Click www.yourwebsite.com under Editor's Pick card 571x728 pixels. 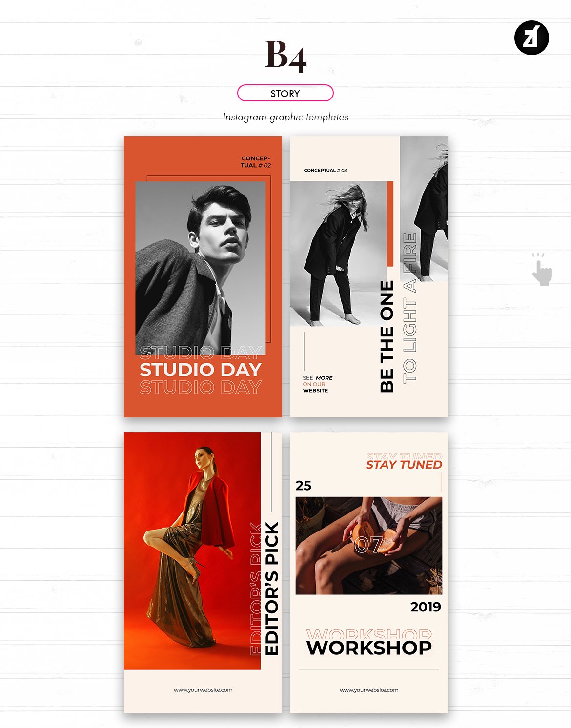point(203,690)
